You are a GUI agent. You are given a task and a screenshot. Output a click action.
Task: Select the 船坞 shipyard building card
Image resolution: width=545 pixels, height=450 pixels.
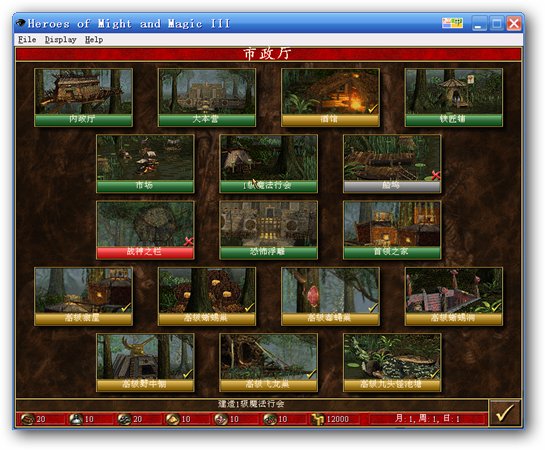tap(392, 164)
